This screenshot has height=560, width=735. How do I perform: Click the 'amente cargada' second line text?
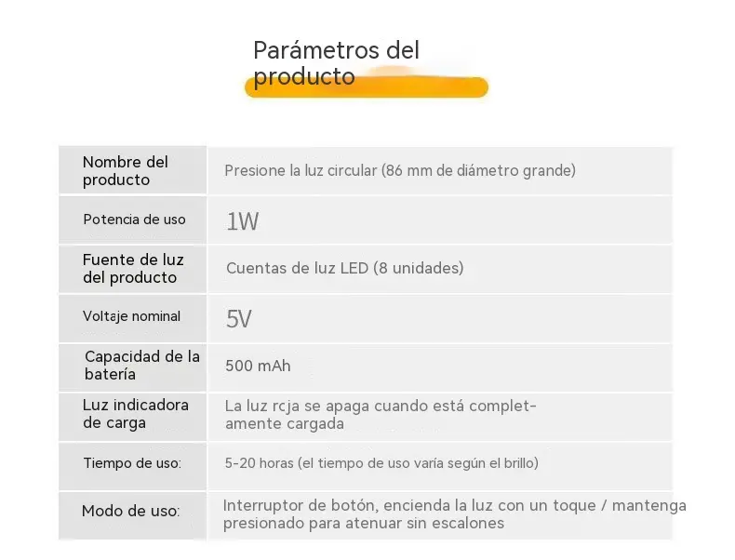coord(285,423)
